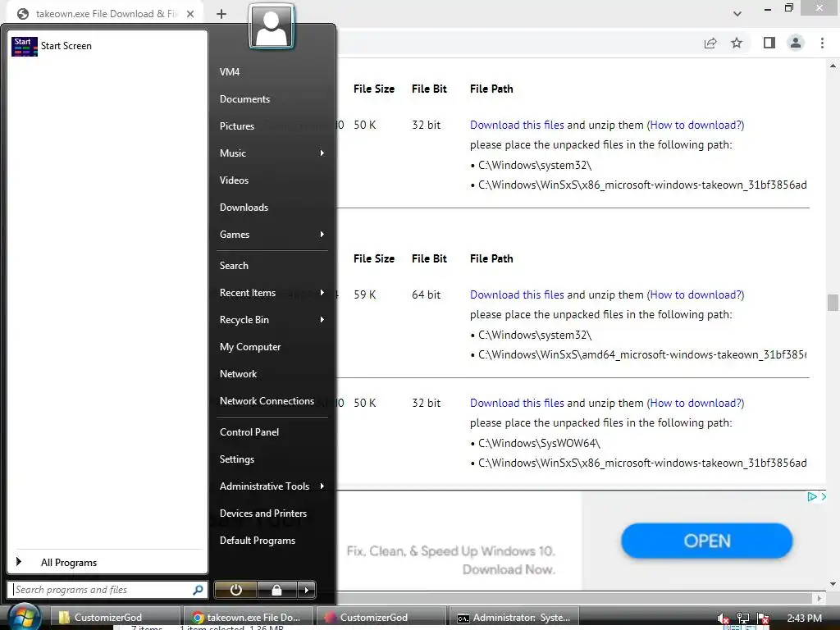Open My Computer

250,347
